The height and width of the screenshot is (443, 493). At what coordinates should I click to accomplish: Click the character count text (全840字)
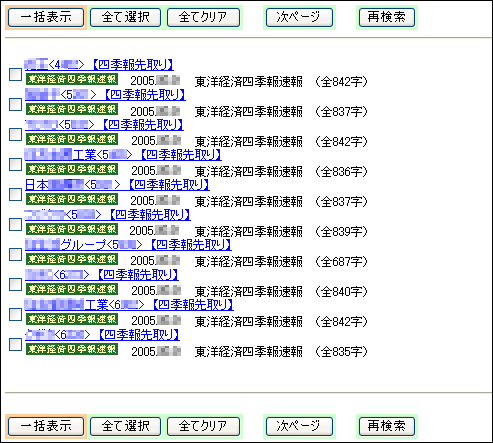coord(341,292)
